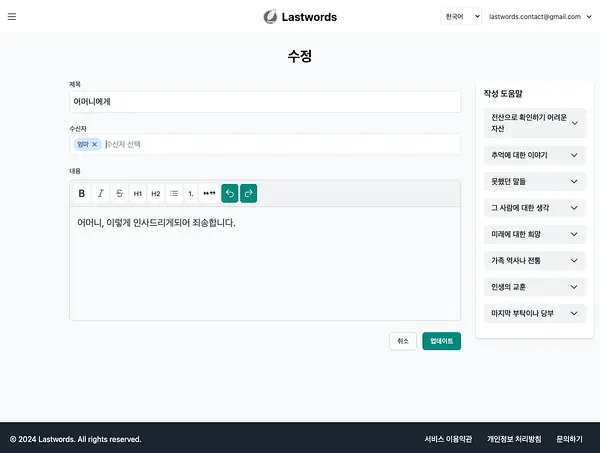Apply italic formatting
Image resolution: width=600 pixels, height=453 pixels.
100,194
